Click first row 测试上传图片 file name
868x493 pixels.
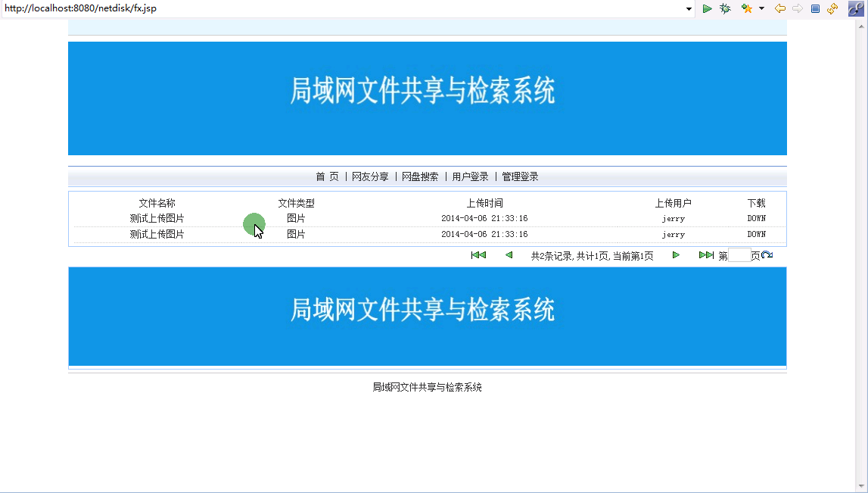click(x=157, y=218)
